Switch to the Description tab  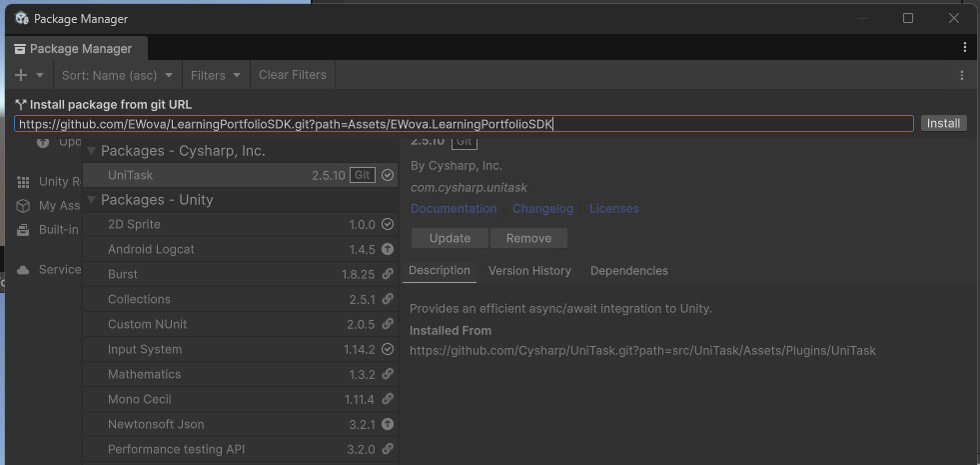click(440, 270)
